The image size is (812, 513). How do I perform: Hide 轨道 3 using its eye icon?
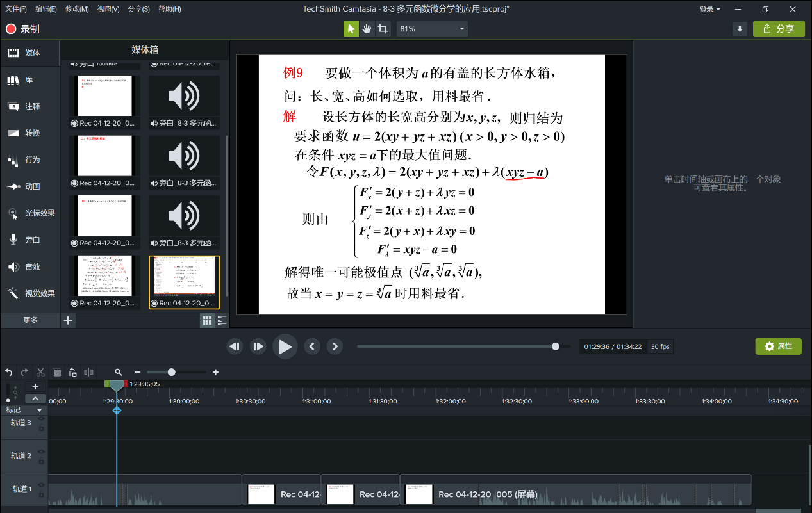[41, 418]
